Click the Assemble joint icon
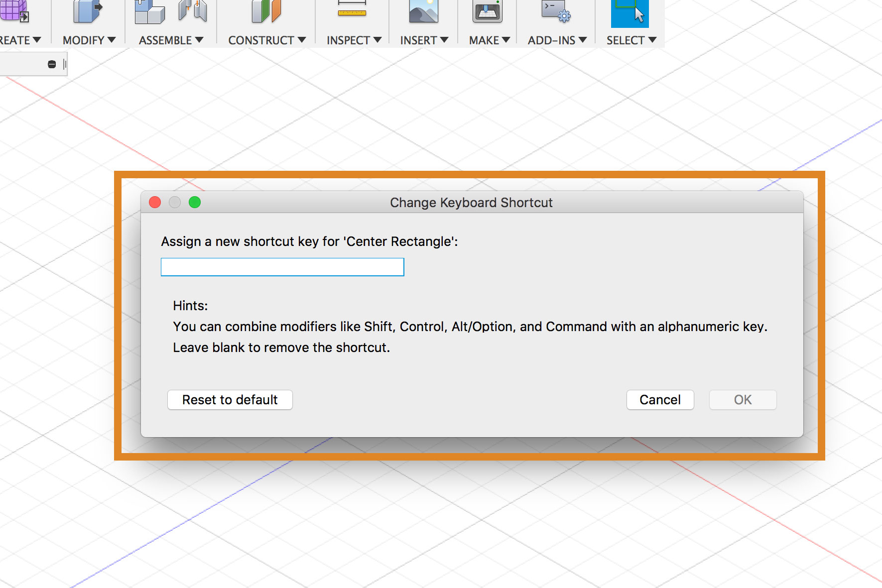The width and height of the screenshot is (882, 588). click(x=193, y=11)
